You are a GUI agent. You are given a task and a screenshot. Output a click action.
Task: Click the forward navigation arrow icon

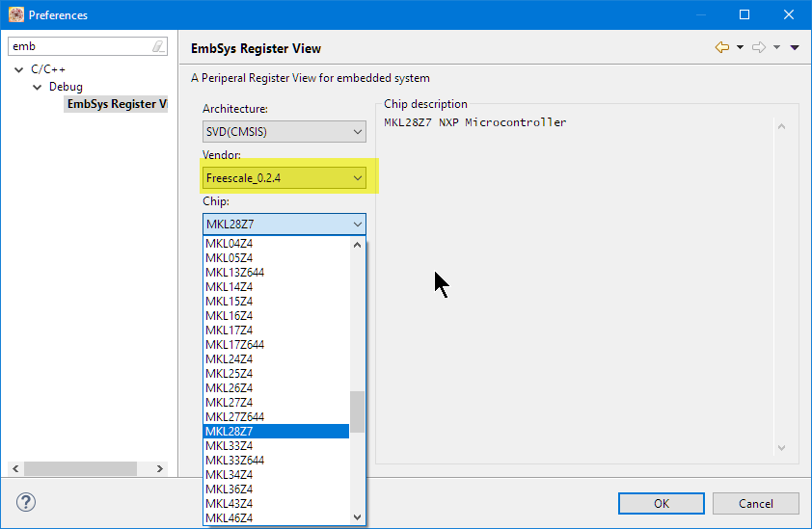click(758, 47)
